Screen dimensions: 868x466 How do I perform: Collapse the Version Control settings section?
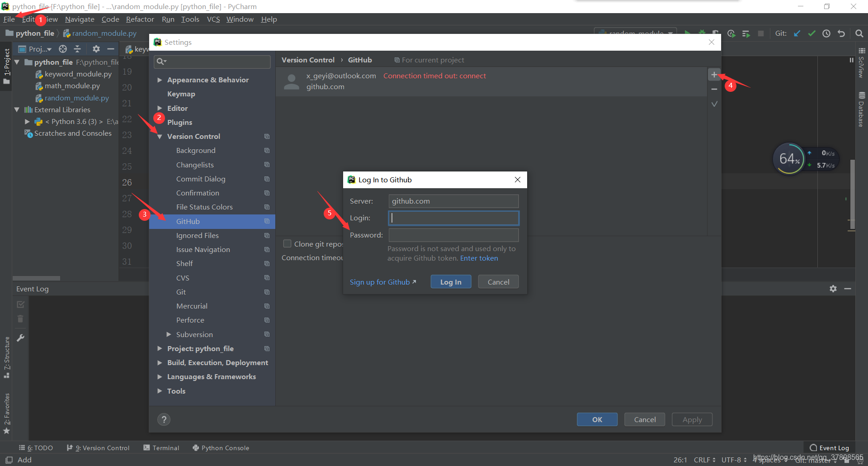[160, 137]
